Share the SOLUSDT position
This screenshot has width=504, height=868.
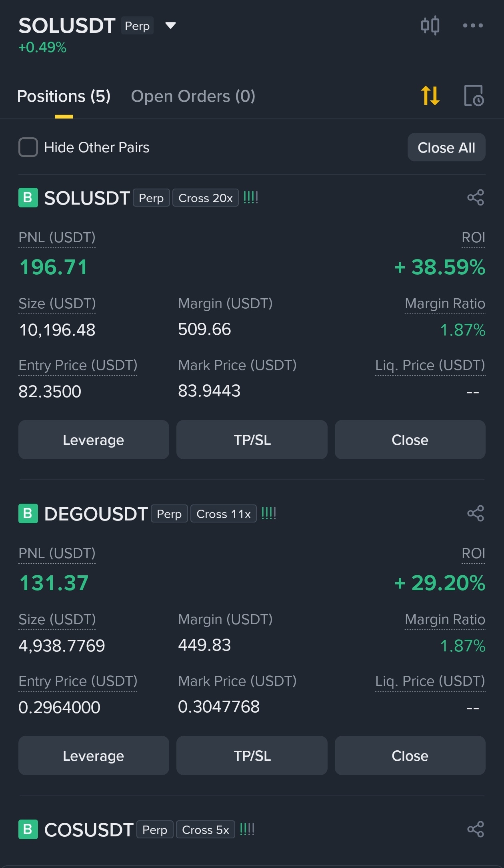(476, 197)
